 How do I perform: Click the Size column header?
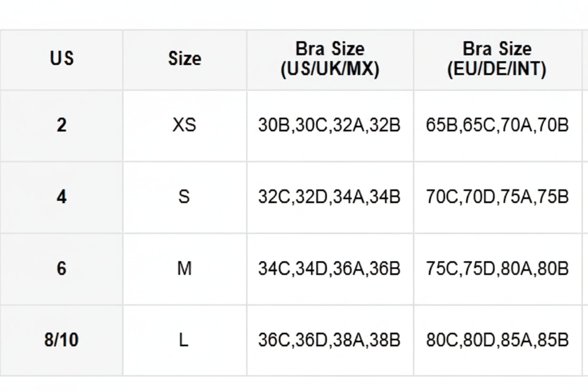(184, 59)
